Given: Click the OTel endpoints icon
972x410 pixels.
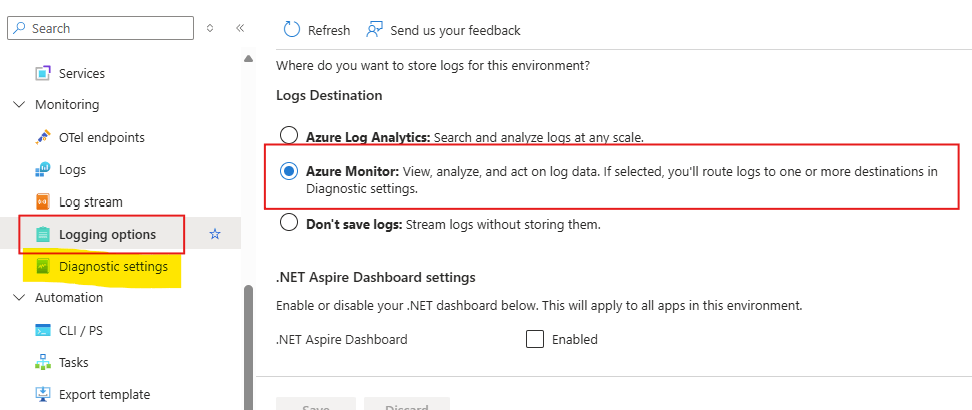Looking at the screenshot, I should coord(43,137).
